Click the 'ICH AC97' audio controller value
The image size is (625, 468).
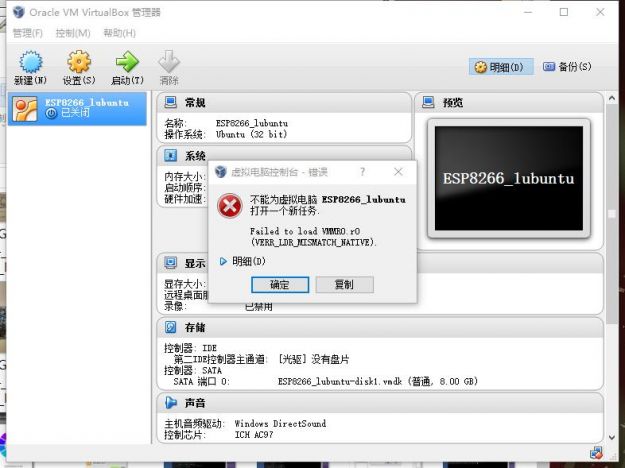[254, 435]
